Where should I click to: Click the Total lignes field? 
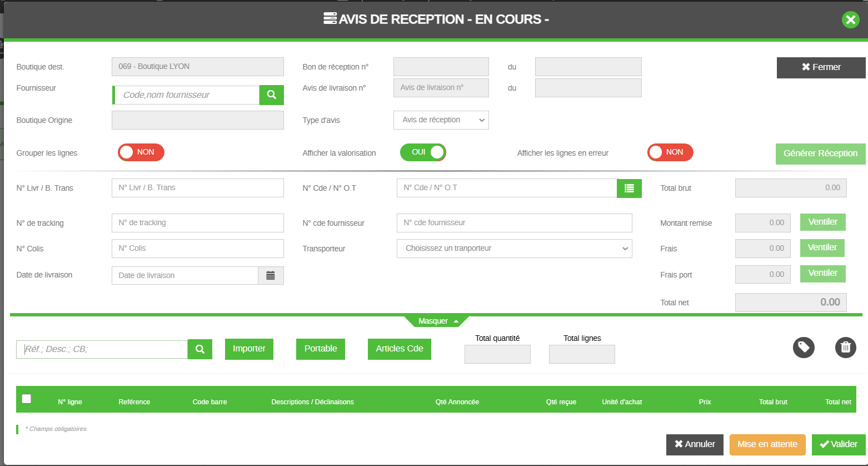coord(582,354)
